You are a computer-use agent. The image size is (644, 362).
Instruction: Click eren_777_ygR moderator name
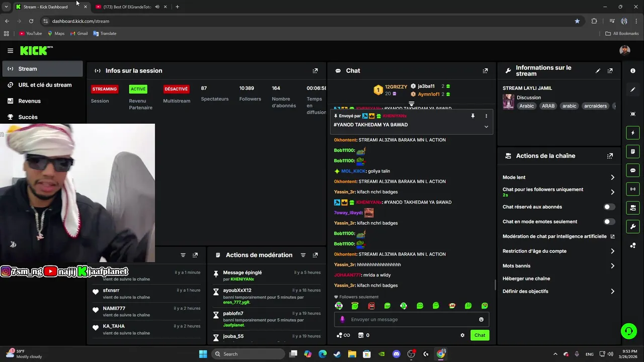pyautogui.click(x=236, y=303)
